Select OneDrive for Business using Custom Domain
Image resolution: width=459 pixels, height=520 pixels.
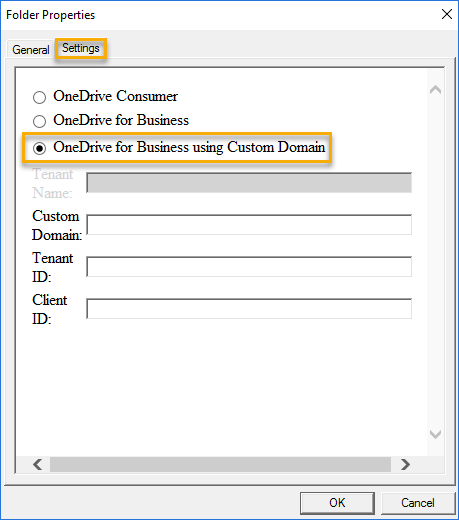(39, 148)
